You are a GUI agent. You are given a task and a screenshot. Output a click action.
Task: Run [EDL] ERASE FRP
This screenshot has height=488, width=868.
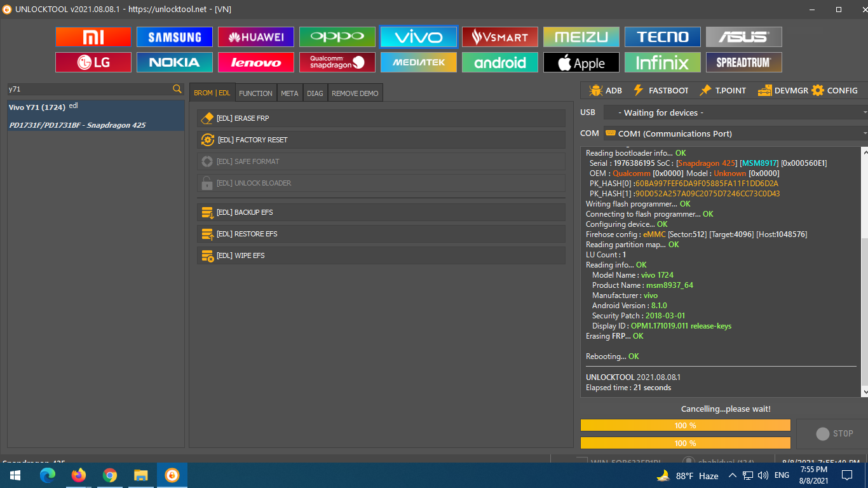(x=381, y=118)
